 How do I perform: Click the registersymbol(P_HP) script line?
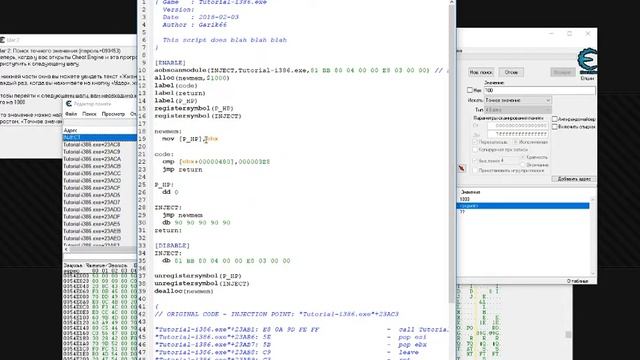click(x=194, y=109)
